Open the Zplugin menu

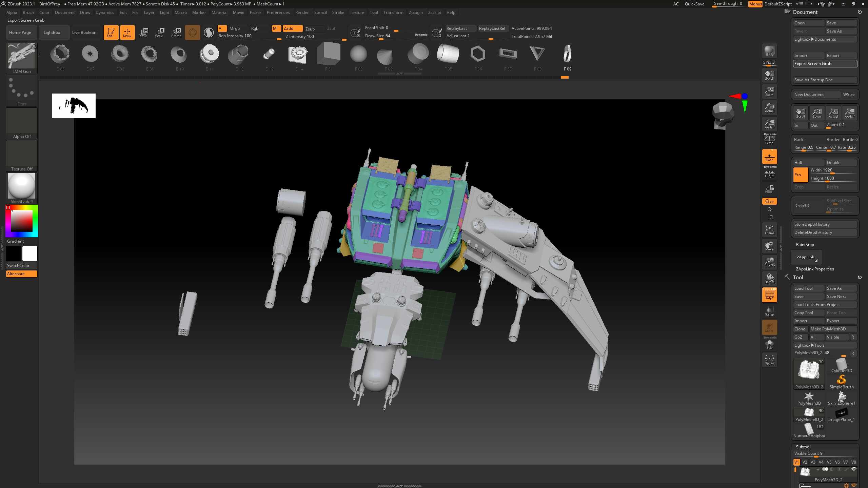pos(415,13)
